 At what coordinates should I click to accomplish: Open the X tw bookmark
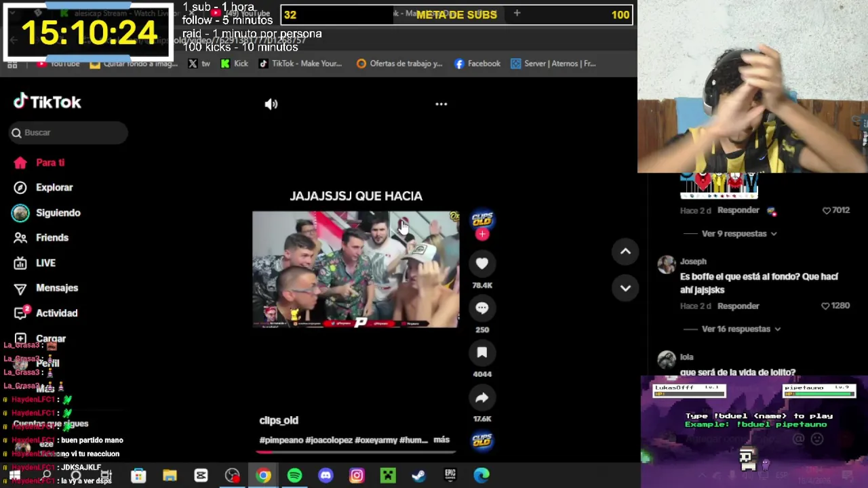click(199, 64)
